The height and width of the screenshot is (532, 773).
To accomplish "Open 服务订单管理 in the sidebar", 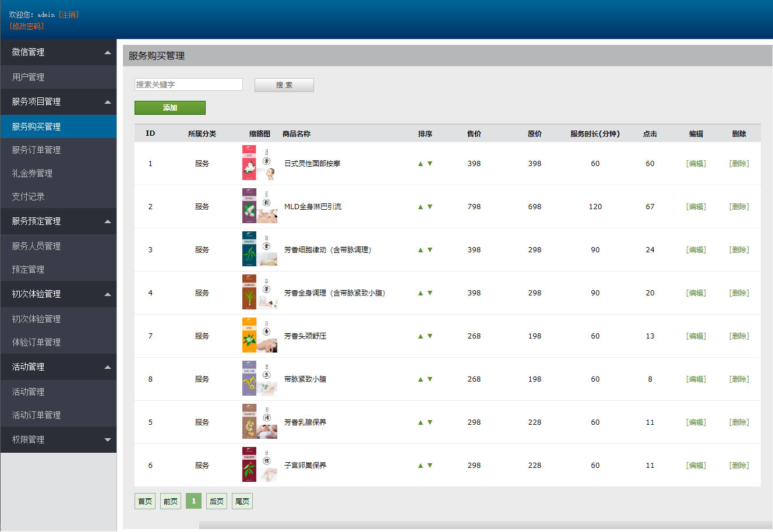I will (36, 150).
